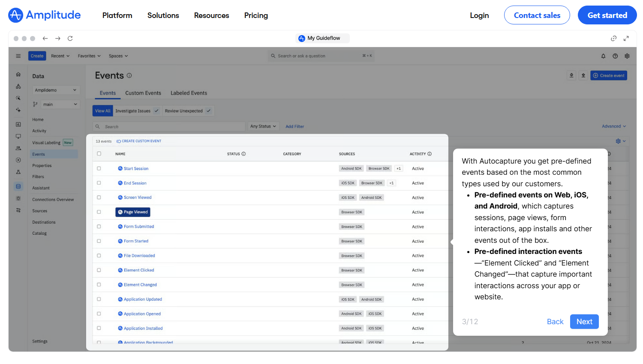Open the Any Status filter dropdown

[263, 126]
